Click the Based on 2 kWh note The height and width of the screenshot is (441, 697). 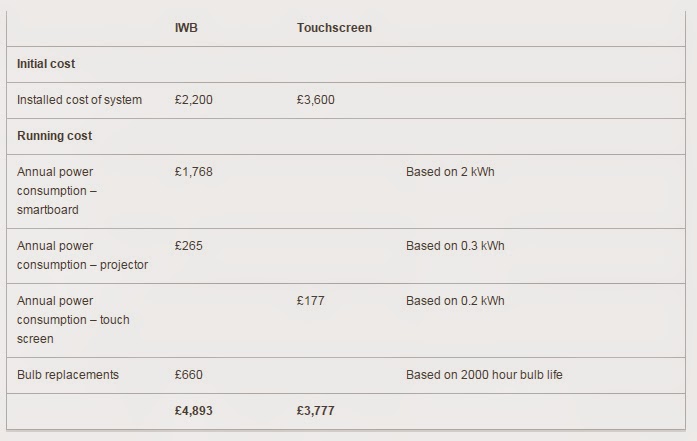pyautogui.click(x=450, y=172)
